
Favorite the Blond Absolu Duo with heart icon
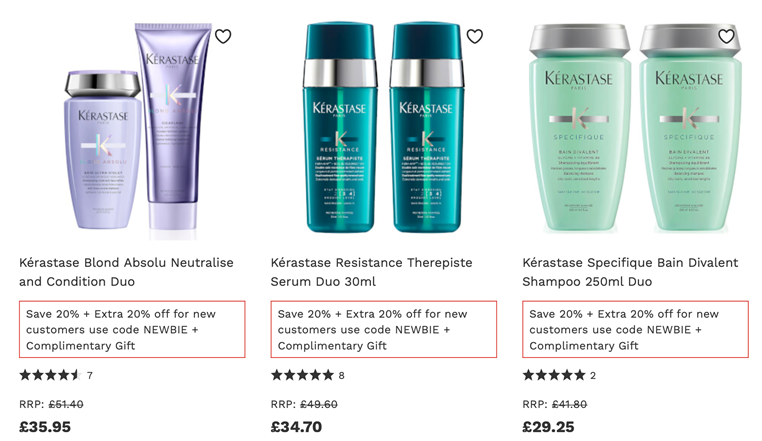coord(223,36)
